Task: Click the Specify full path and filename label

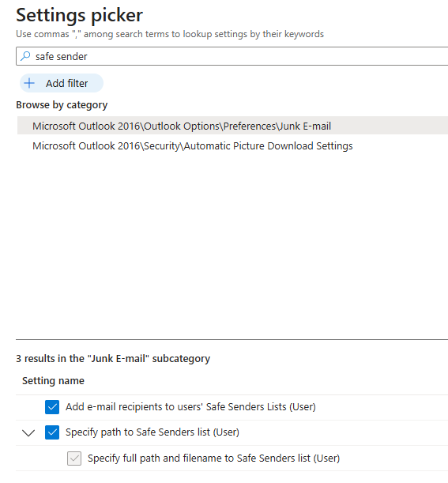Action: (x=213, y=458)
